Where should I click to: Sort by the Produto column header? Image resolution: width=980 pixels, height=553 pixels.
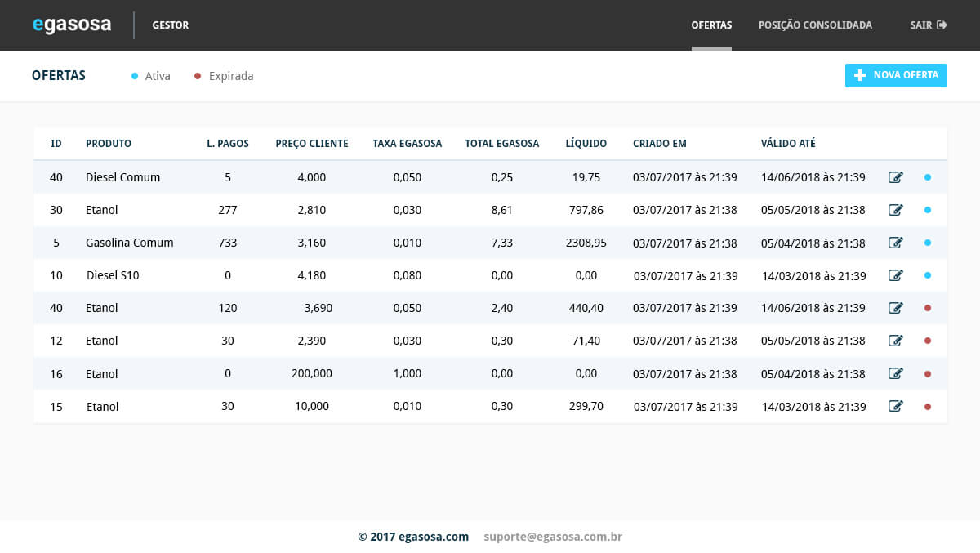pyautogui.click(x=109, y=144)
